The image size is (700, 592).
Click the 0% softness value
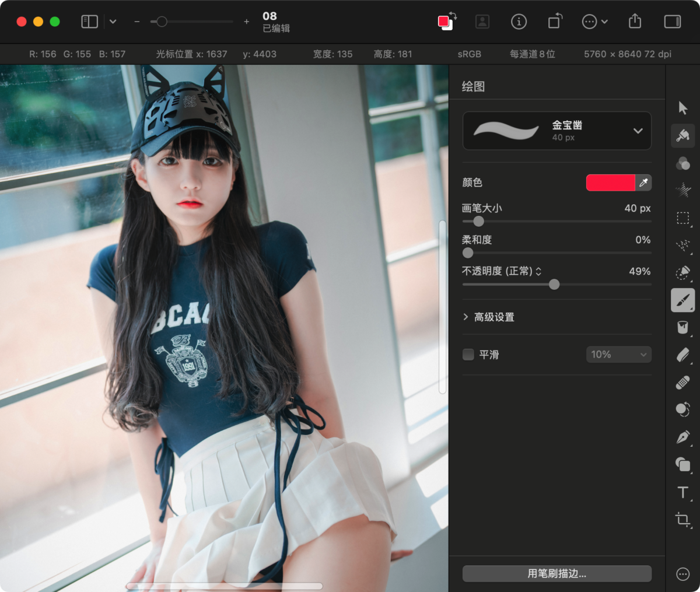(643, 240)
